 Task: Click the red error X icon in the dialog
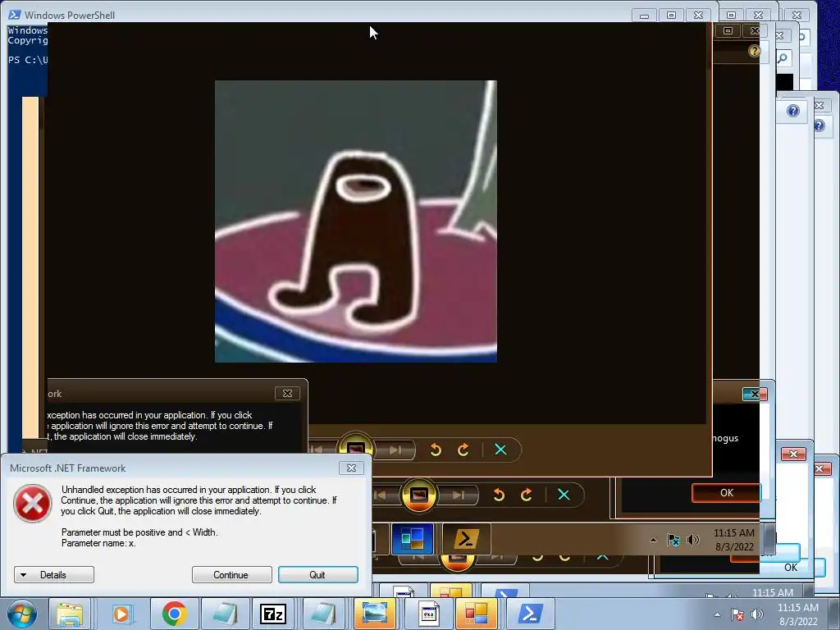pos(33,504)
